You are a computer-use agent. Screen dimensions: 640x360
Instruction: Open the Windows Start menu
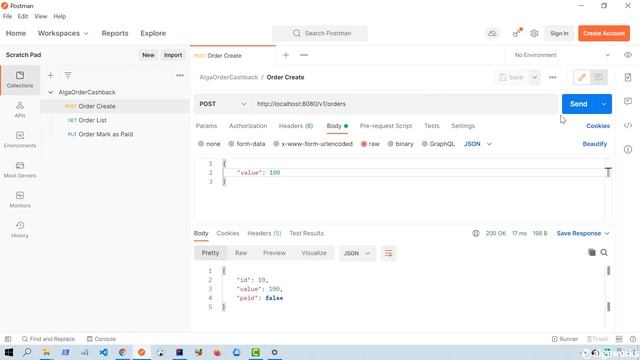(9, 352)
